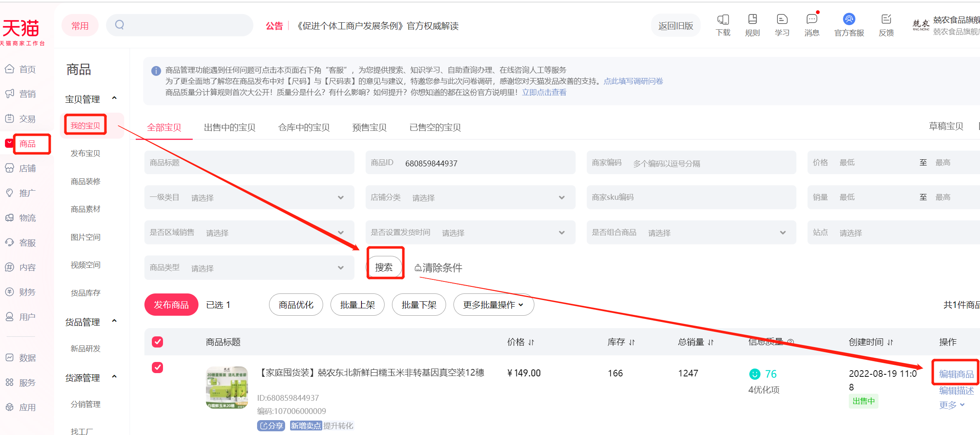
Task: Switch to the 仓库中的宝贝 tab
Action: point(304,127)
